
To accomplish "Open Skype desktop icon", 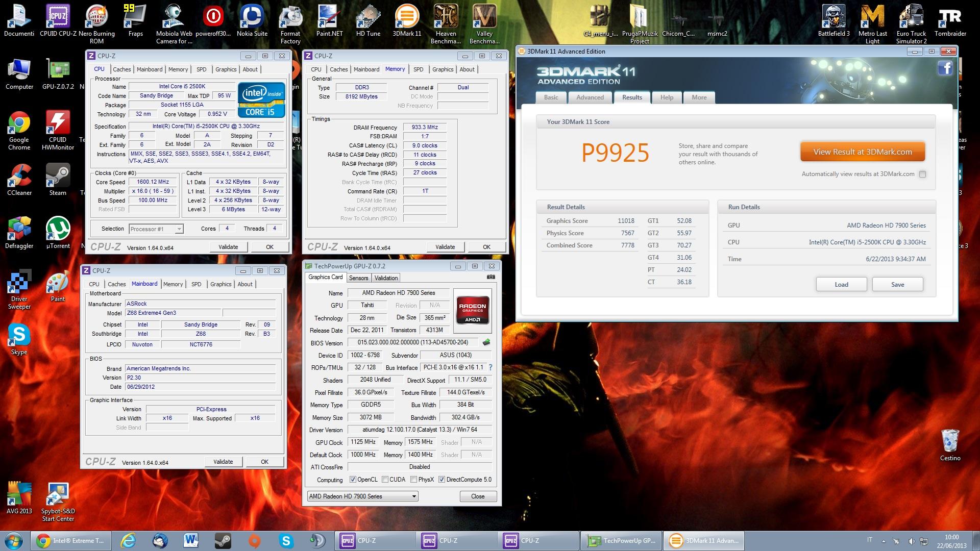I will (x=19, y=339).
